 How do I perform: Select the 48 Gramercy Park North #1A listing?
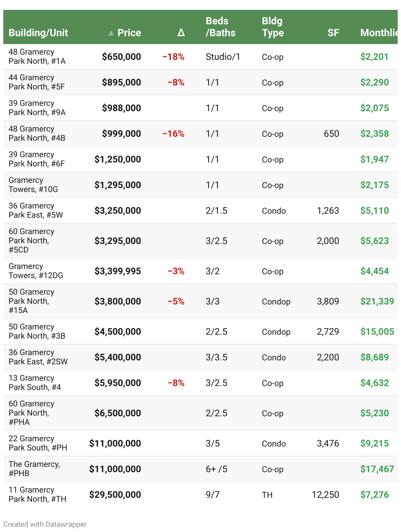pos(37,57)
